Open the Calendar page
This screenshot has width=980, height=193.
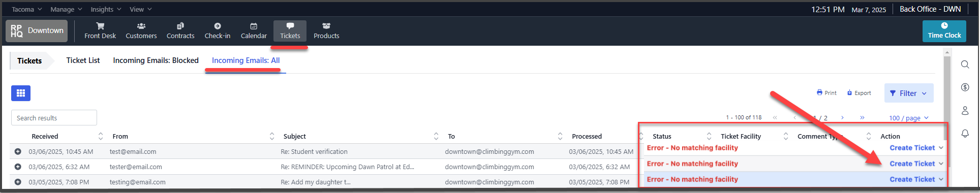[254, 30]
